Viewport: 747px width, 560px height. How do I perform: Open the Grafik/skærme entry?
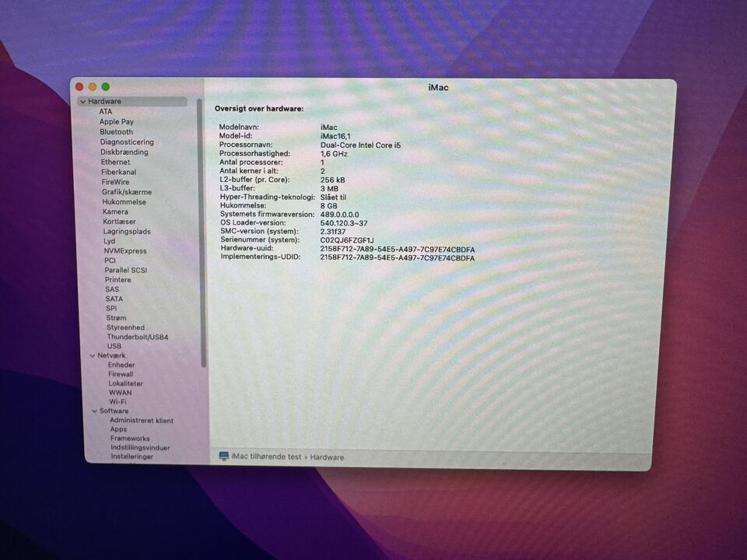coord(126,192)
